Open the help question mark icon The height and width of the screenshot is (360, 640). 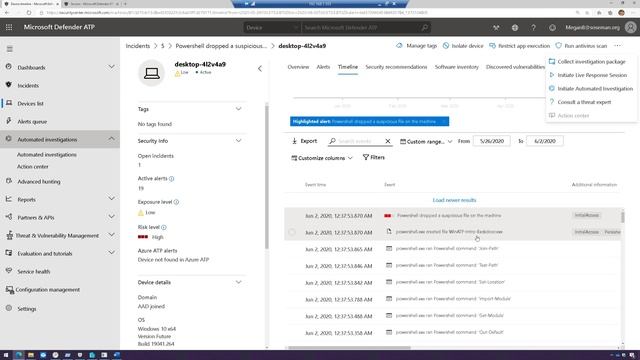533,27
